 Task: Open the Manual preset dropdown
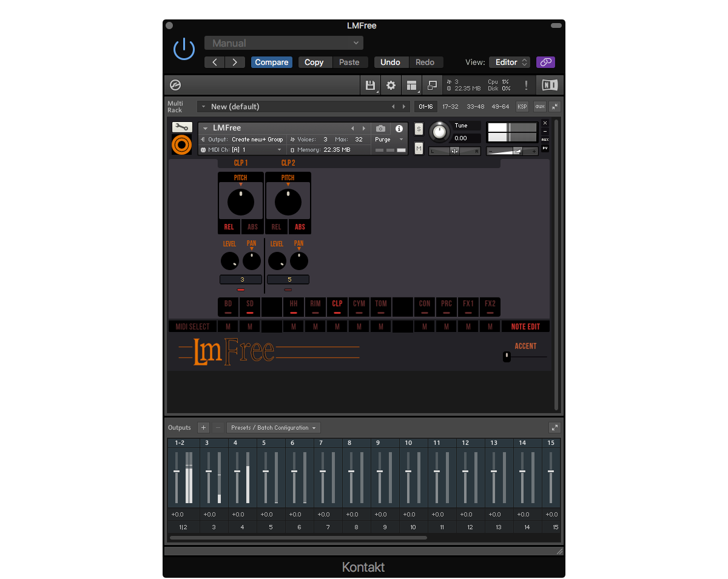pyautogui.click(x=284, y=43)
